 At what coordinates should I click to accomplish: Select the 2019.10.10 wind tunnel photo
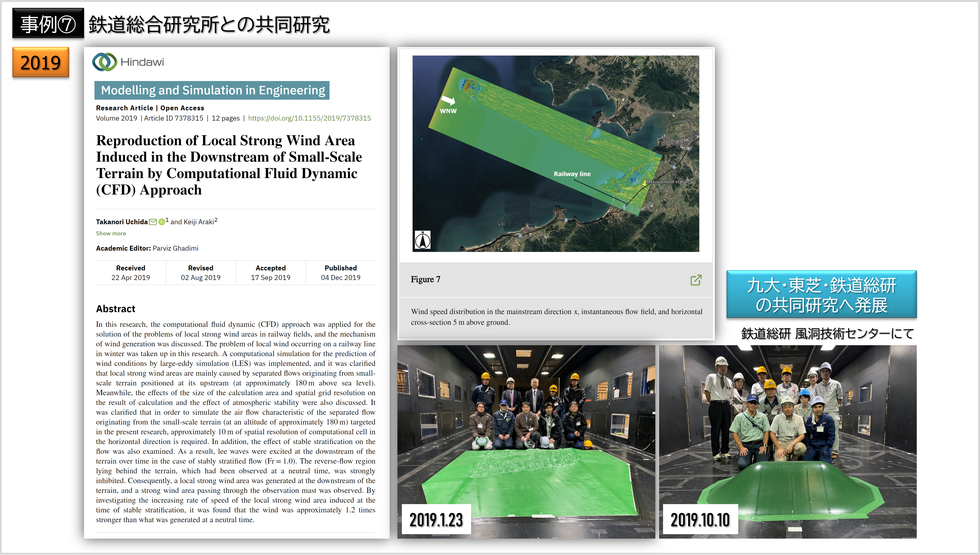[x=788, y=442]
